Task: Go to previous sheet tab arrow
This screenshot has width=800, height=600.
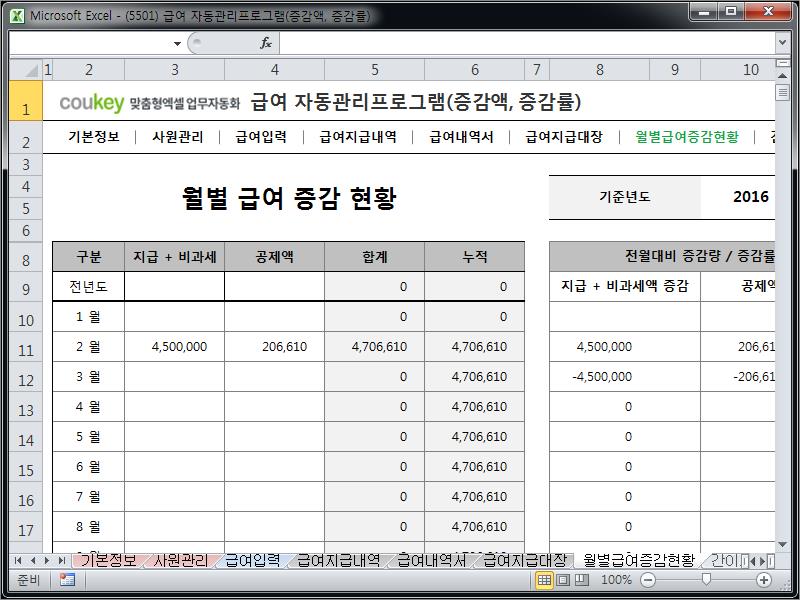Action: [33, 561]
